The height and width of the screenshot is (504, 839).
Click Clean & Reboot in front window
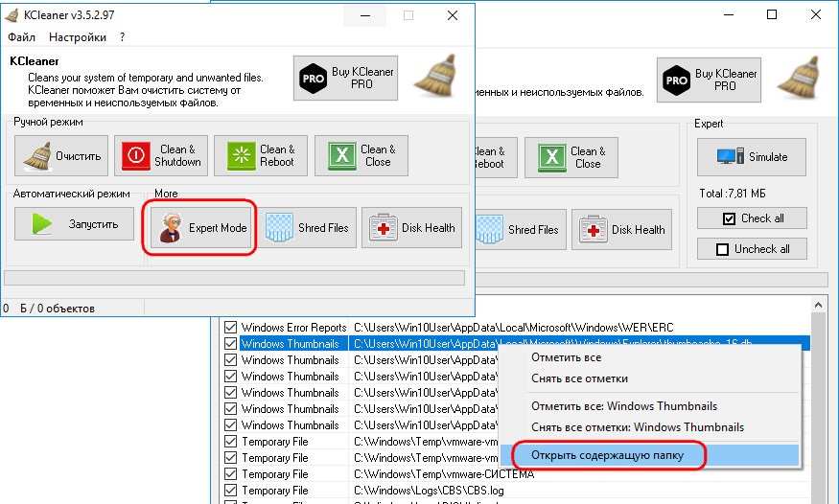[x=261, y=155]
